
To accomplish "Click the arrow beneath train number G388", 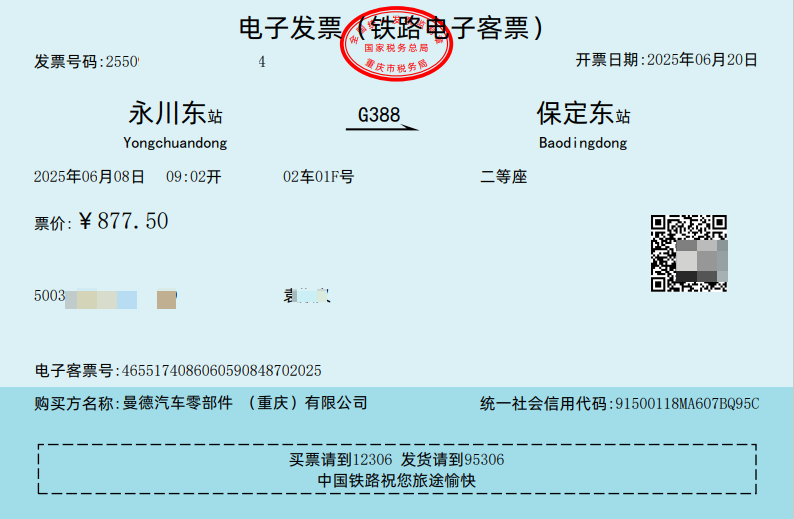I will pos(387,128).
